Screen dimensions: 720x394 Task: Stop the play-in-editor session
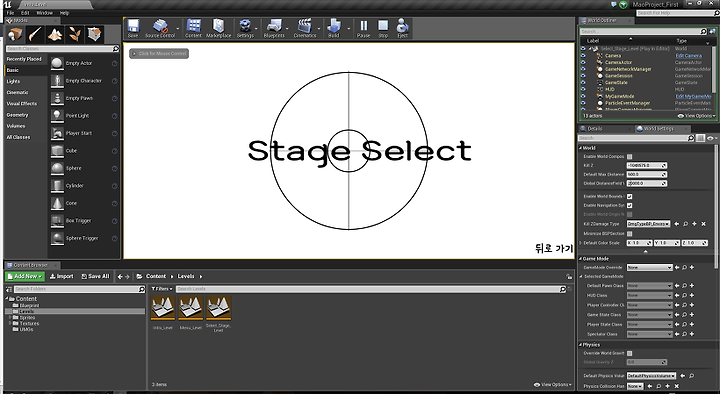click(x=383, y=28)
